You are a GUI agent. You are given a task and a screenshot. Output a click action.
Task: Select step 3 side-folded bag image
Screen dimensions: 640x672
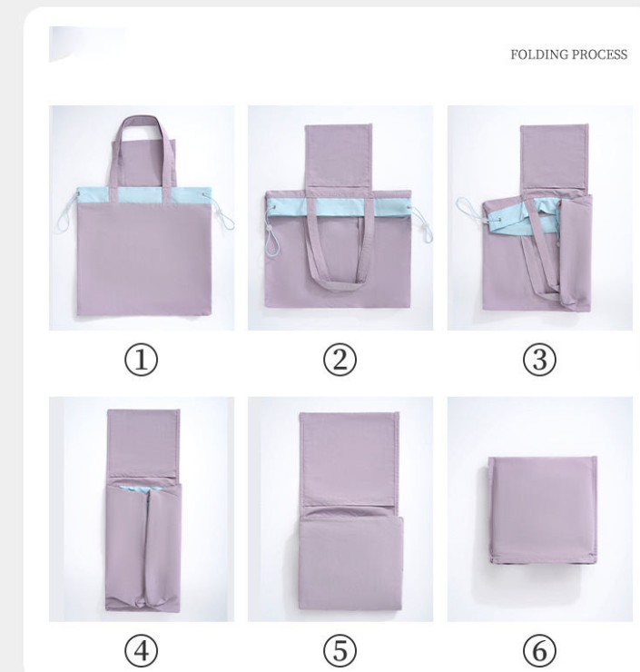(540, 218)
